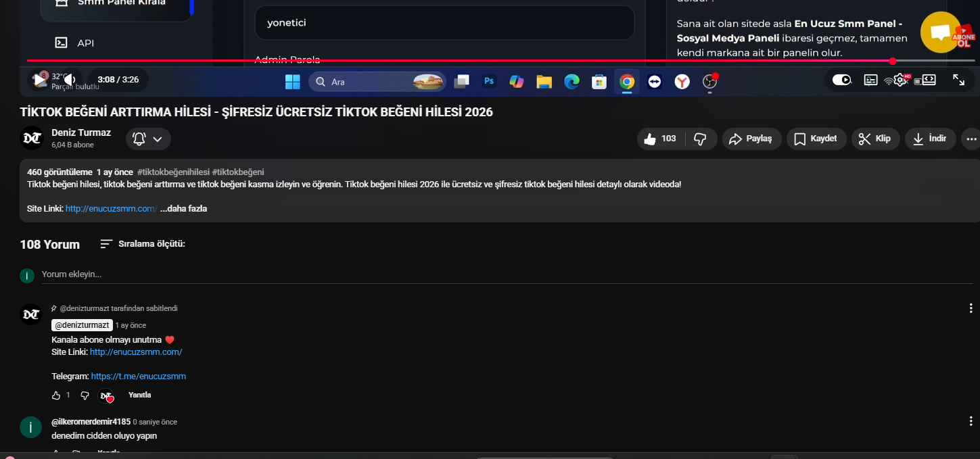Expand description with ...daha fazla
Viewport: 980px width, 459px height.
(183, 209)
